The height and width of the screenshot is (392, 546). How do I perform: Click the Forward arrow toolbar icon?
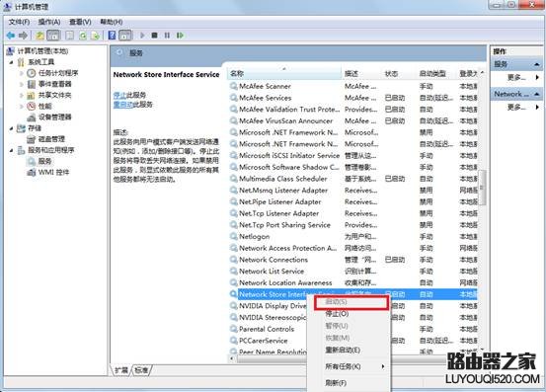click(23, 36)
